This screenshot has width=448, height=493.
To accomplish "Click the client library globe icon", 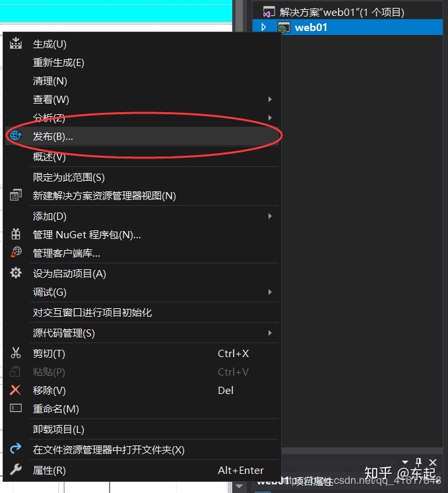I will coord(16,252).
